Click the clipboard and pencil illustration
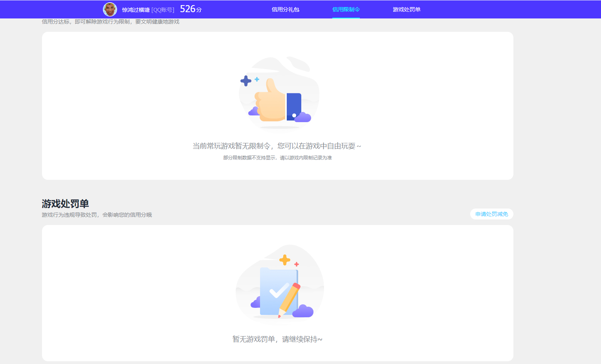Viewport: 601px width, 364px height. pos(280,284)
